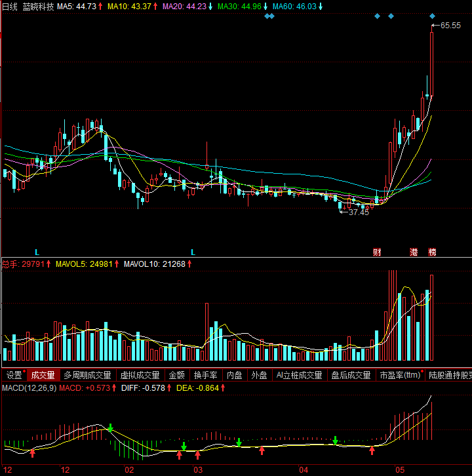Viewport: 472px width, 476px height.
Task: Click the 05 month label on the time axis
Action: (x=400, y=470)
